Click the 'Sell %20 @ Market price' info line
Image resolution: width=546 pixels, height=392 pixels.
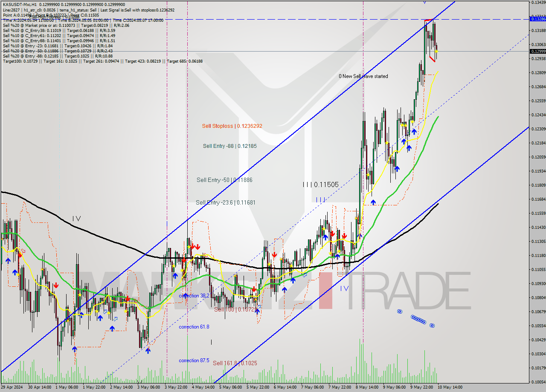[66, 26]
